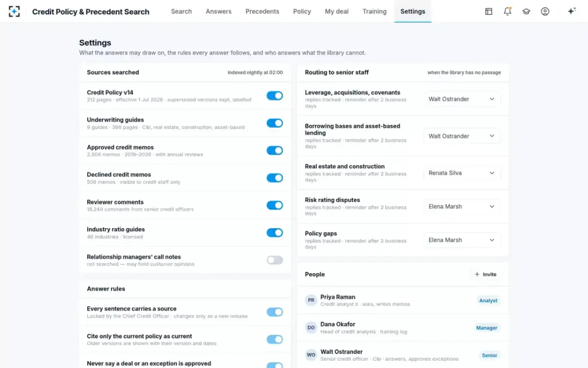This screenshot has height=368, width=588.
Task: Toggle Reviewer comments source
Action: click(275, 205)
